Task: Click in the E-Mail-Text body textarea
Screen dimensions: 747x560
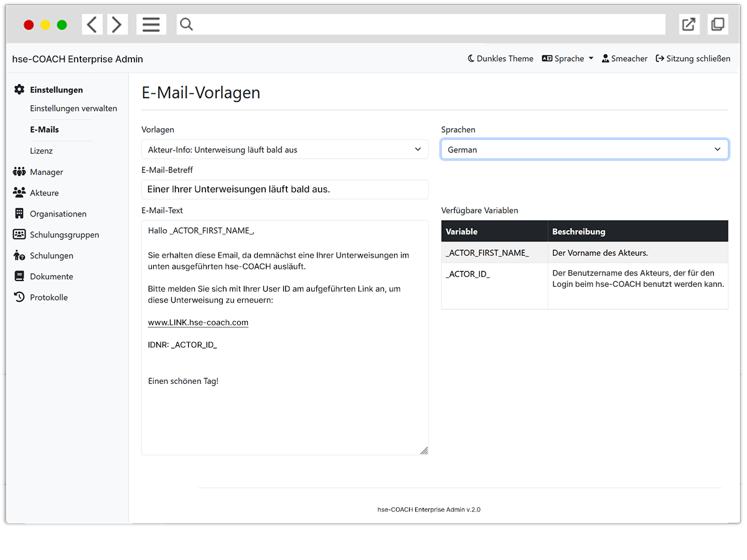Action: click(x=284, y=411)
